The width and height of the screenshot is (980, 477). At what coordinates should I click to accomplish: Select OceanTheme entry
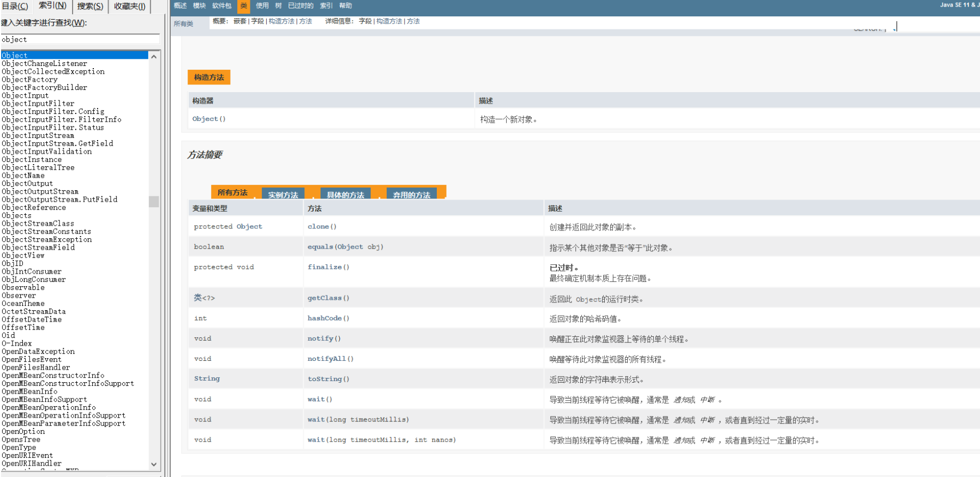(23, 304)
